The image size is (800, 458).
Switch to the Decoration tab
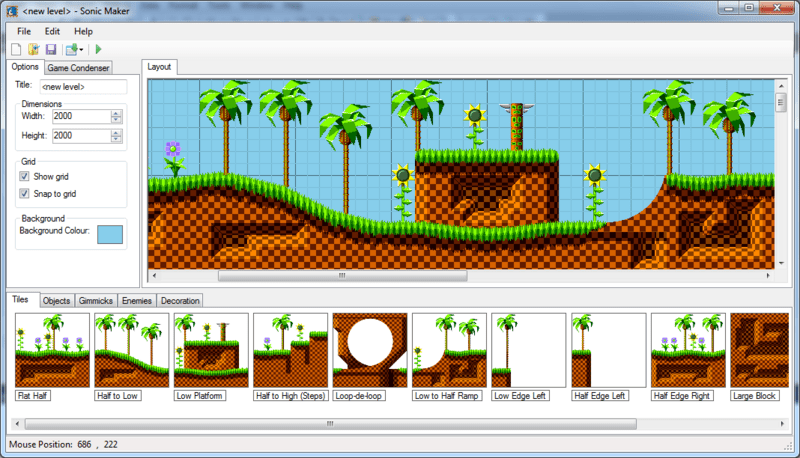pyautogui.click(x=180, y=301)
